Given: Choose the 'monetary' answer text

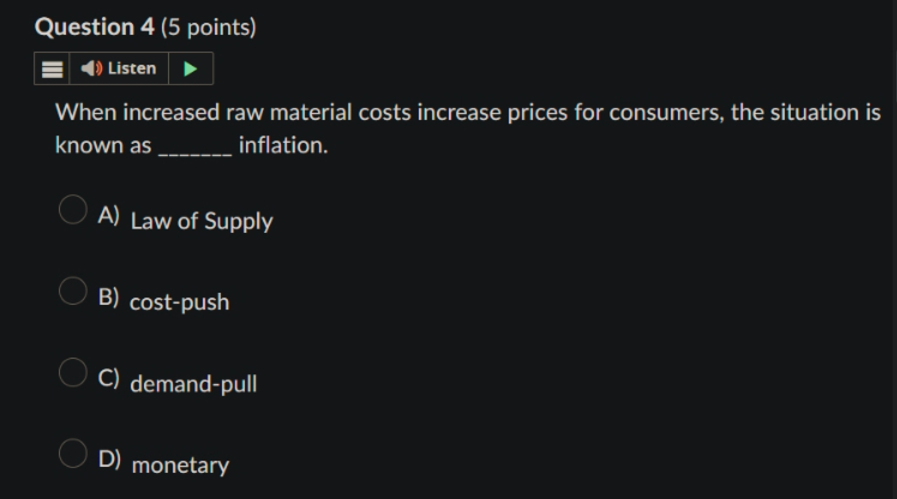Looking at the screenshot, I should 180,465.
